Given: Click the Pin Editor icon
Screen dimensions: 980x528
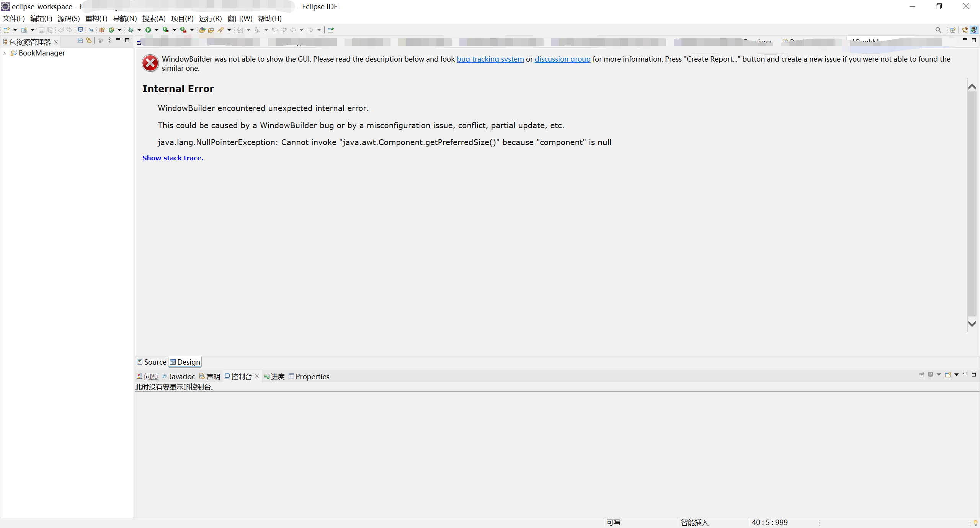Looking at the screenshot, I should pyautogui.click(x=331, y=30).
